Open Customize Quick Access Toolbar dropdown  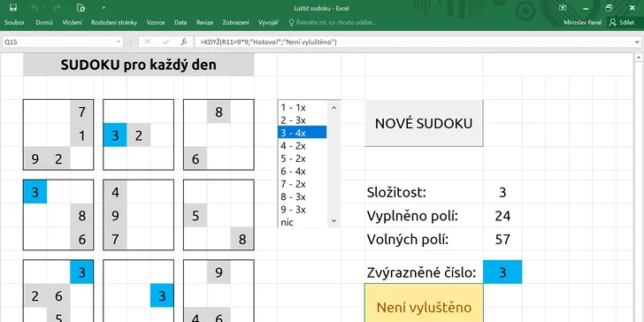click(103, 7)
